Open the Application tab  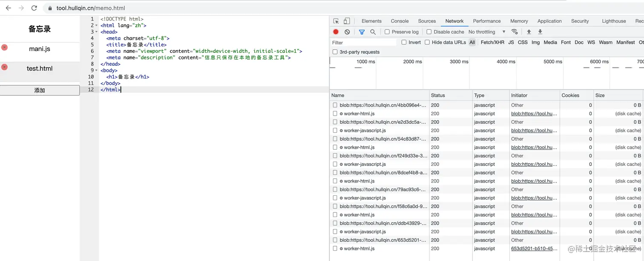tap(549, 21)
